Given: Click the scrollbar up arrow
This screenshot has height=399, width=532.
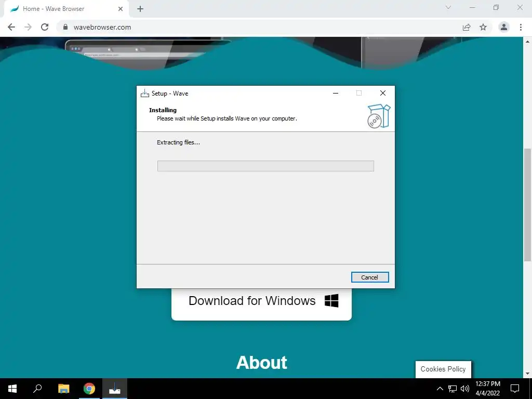Looking at the screenshot, I should [527, 42].
